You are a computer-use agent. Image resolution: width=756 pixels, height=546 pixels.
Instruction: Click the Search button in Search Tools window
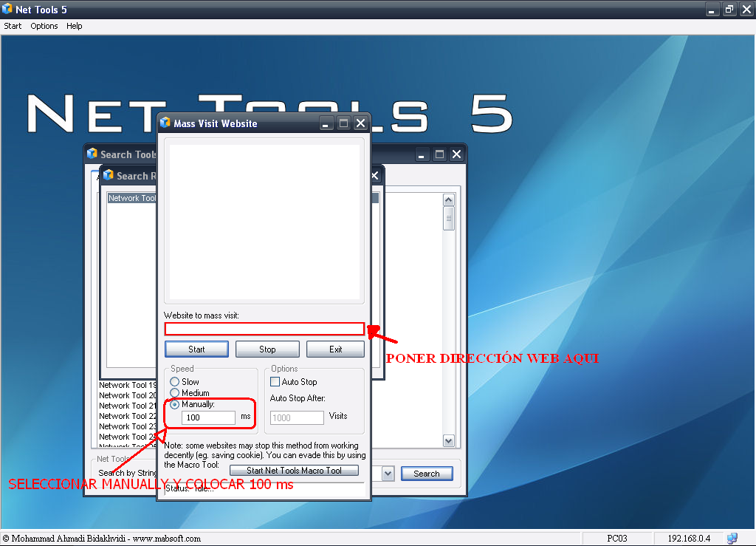[427, 474]
